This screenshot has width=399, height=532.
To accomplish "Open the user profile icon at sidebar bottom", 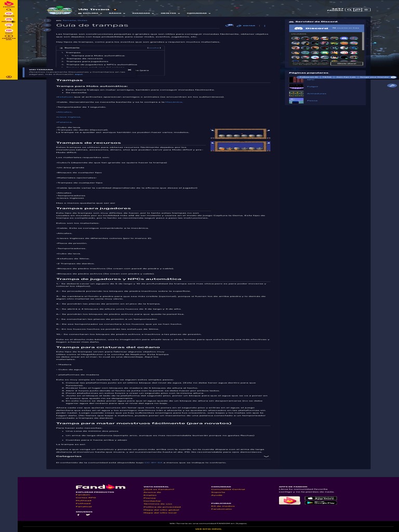I will tap(9, 77).
